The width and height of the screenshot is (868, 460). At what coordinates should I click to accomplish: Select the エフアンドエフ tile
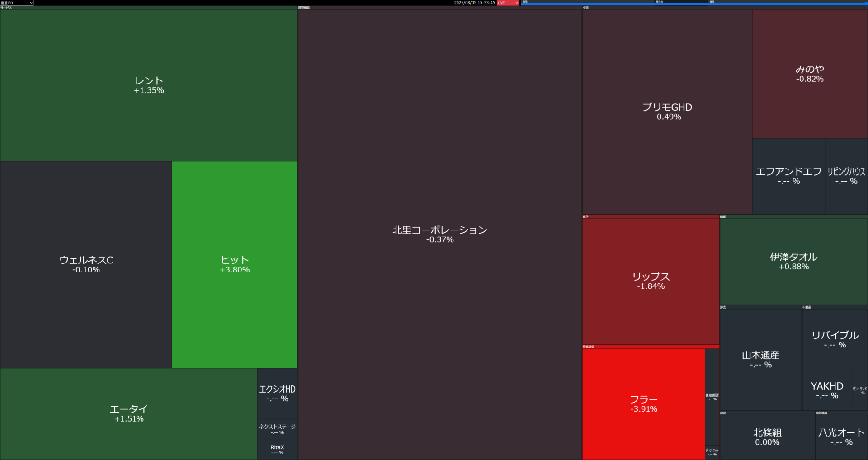(789, 176)
